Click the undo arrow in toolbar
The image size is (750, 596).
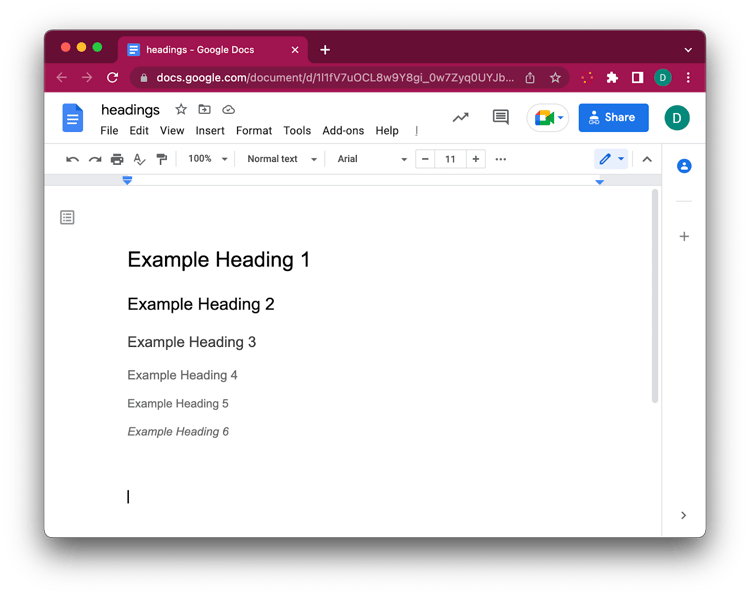pyautogui.click(x=72, y=159)
